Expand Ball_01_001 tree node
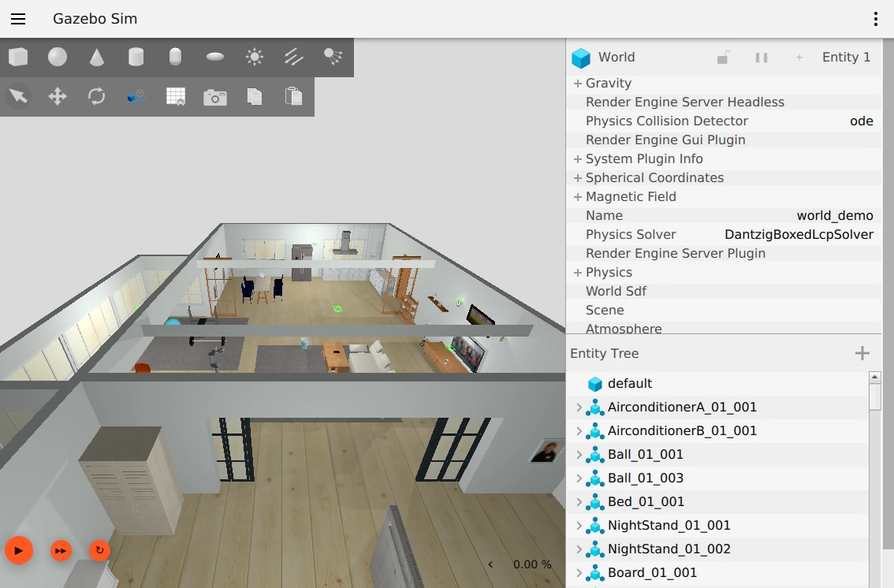The width and height of the screenshot is (894, 588). 579,455
